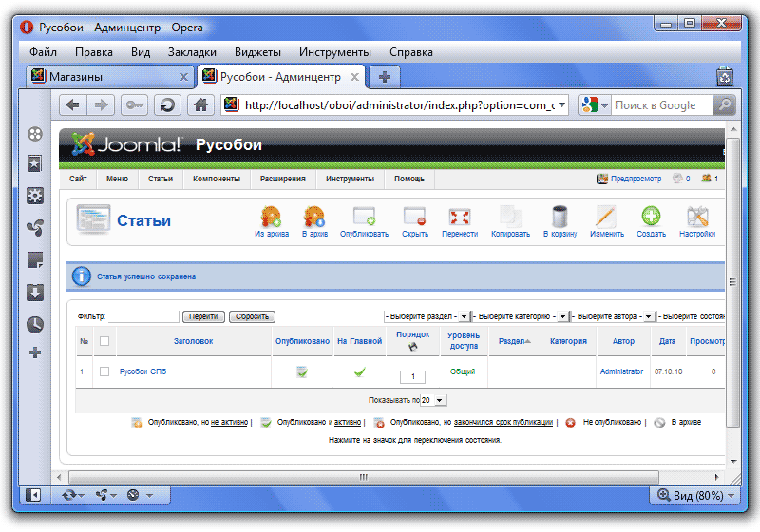Open the 'Закладки' browser menu

[x=192, y=52]
